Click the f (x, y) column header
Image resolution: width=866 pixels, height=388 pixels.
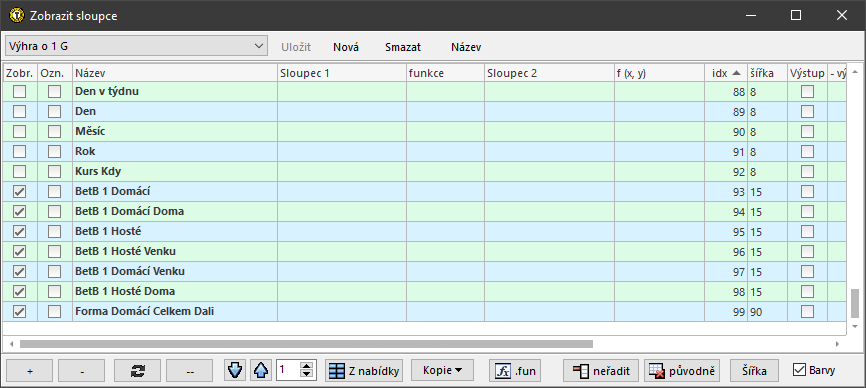[x=659, y=73]
